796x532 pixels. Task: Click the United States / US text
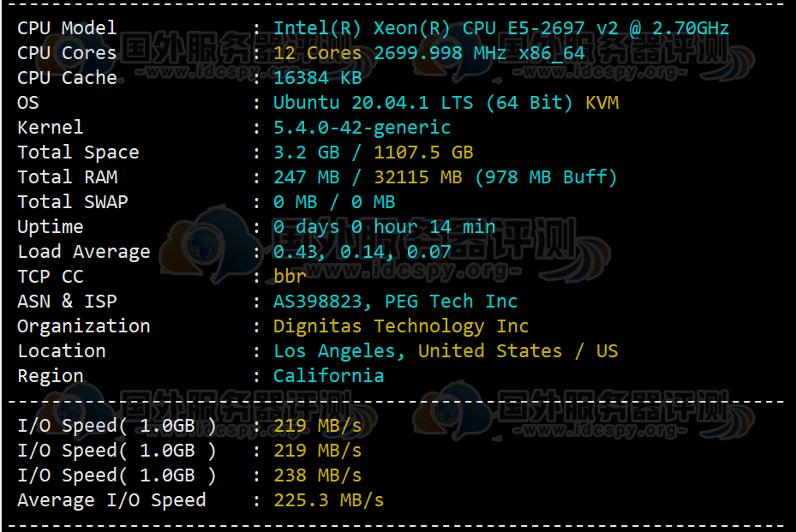click(x=518, y=351)
